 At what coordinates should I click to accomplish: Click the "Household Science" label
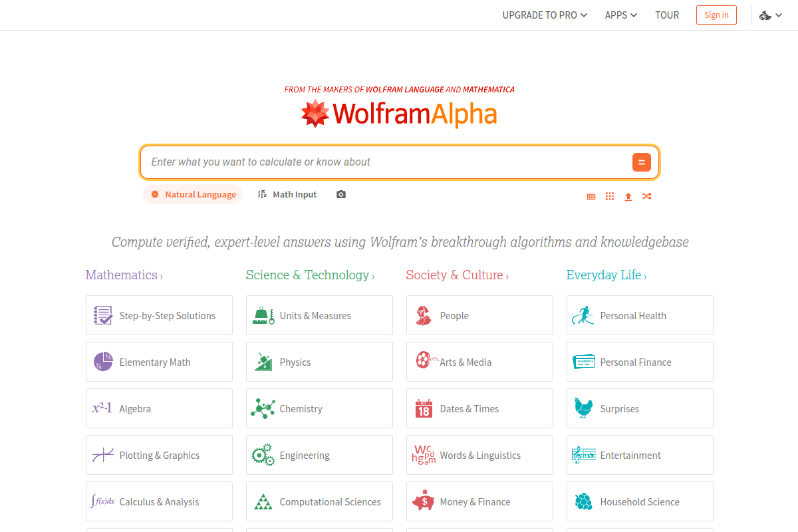pyautogui.click(x=640, y=502)
